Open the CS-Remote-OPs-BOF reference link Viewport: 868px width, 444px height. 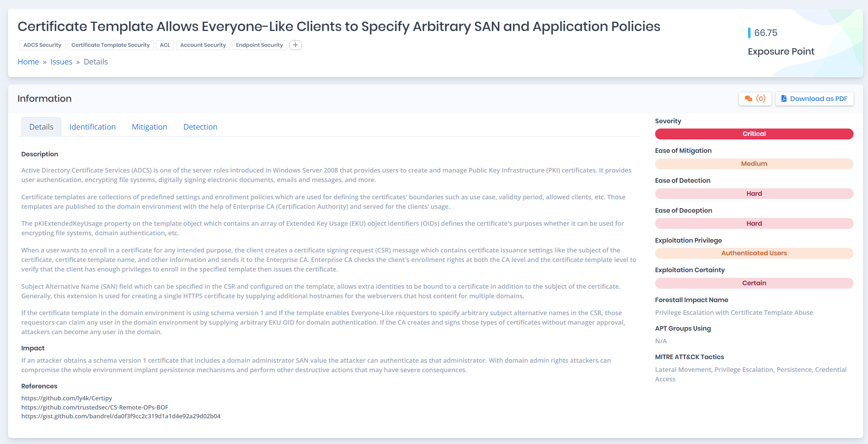pyautogui.click(x=95, y=407)
